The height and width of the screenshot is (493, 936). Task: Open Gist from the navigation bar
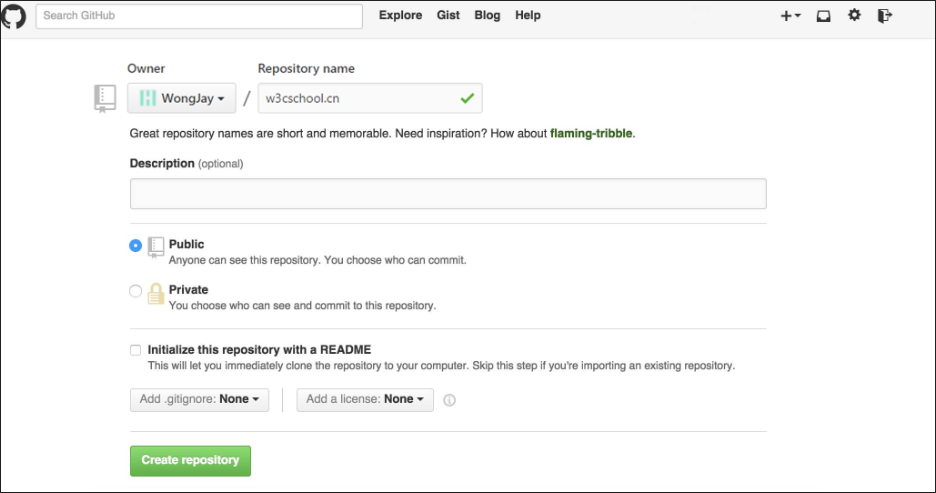click(449, 16)
